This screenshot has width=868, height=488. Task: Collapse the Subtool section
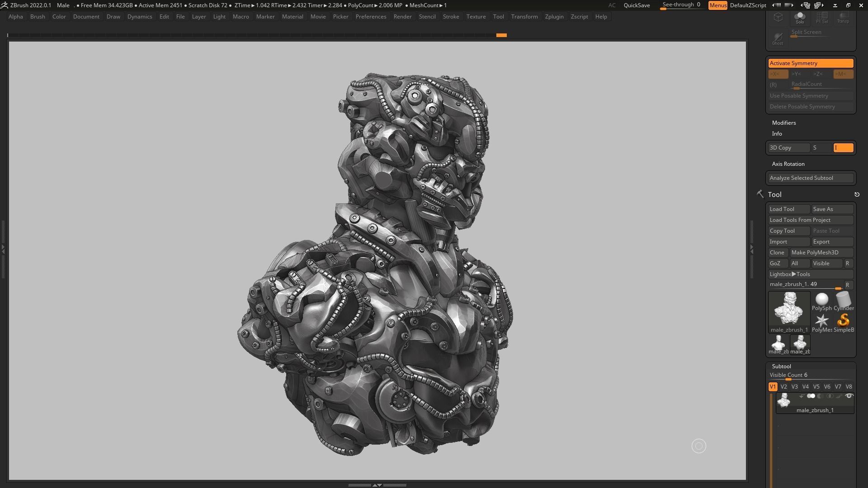tap(781, 366)
